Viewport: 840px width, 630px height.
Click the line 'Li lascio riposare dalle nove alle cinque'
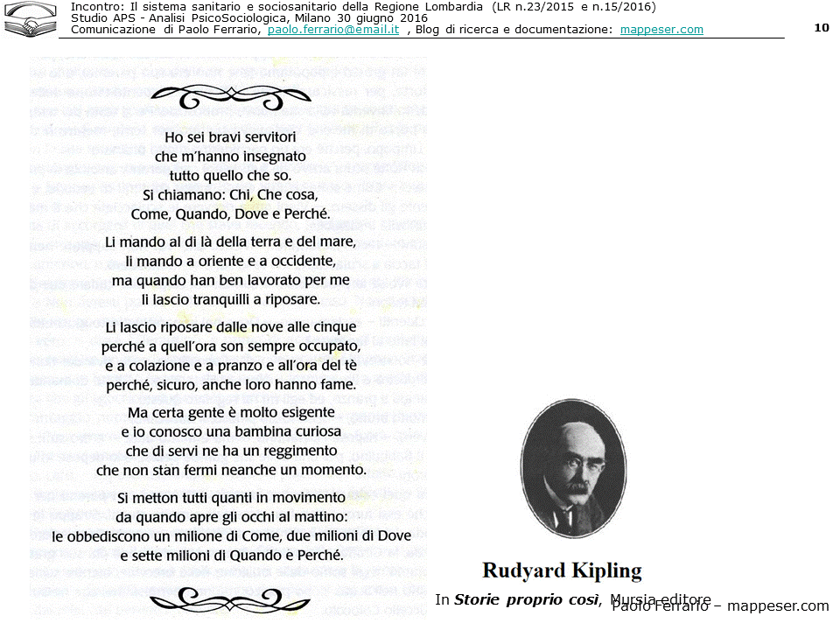coord(230,327)
